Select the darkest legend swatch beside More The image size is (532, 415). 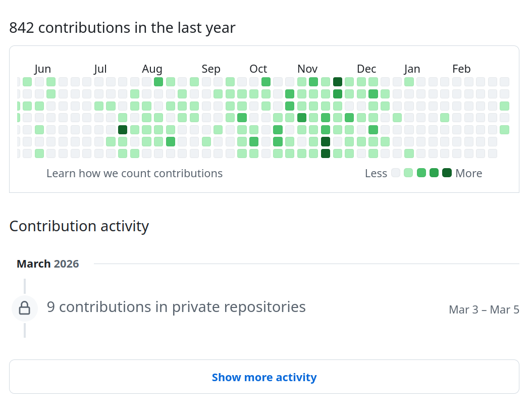point(447,173)
